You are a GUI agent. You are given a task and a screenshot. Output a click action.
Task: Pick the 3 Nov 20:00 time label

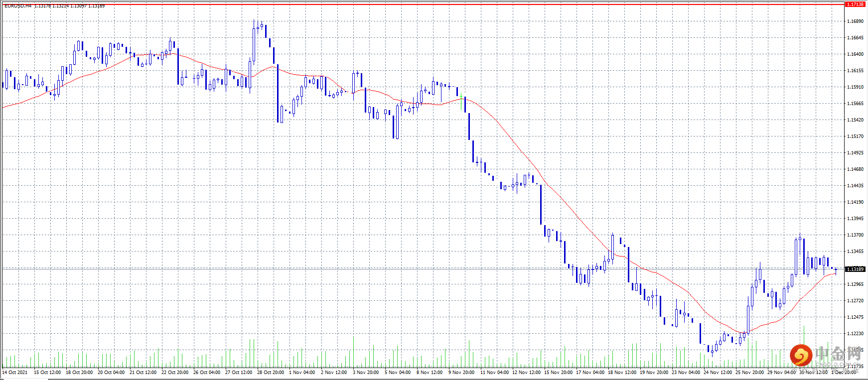point(366,373)
